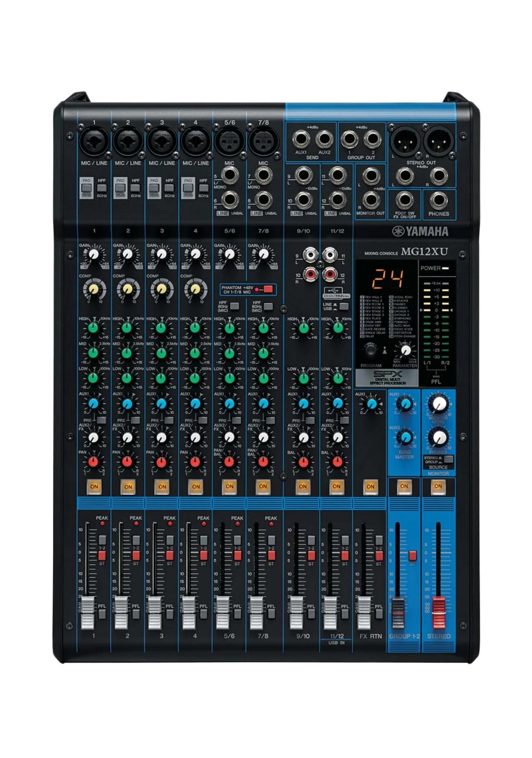Click the red PAN knob on channel 1

coord(93,462)
